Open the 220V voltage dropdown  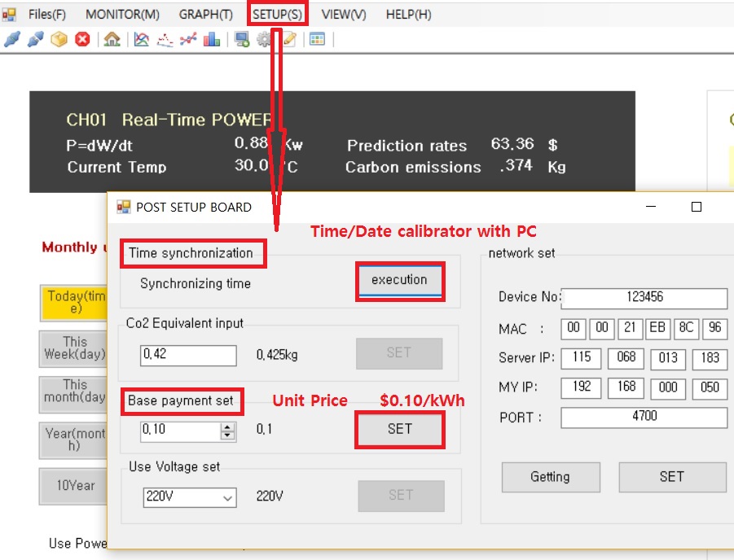[190, 497]
